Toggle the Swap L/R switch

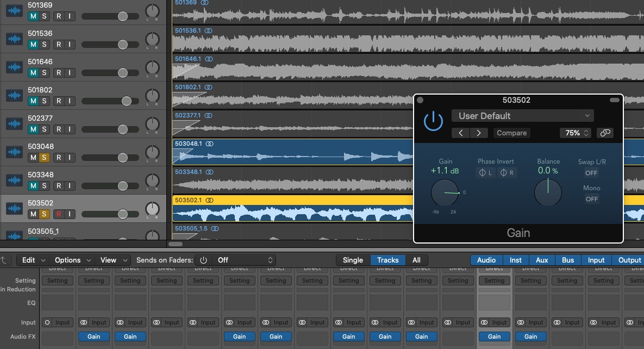click(x=591, y=173)
